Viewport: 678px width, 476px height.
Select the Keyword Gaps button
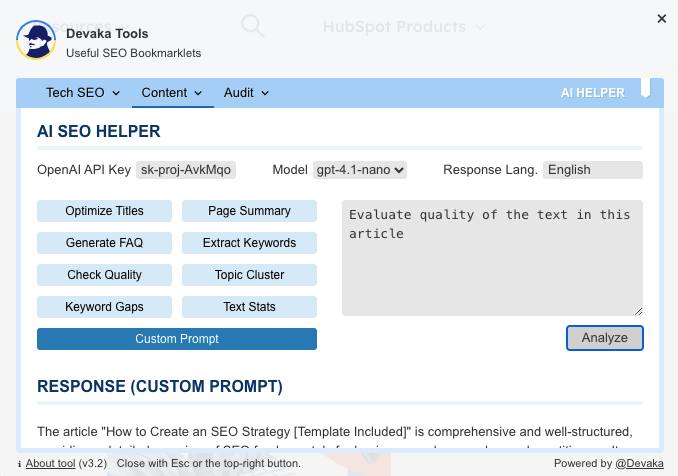(x=104, y=307)
